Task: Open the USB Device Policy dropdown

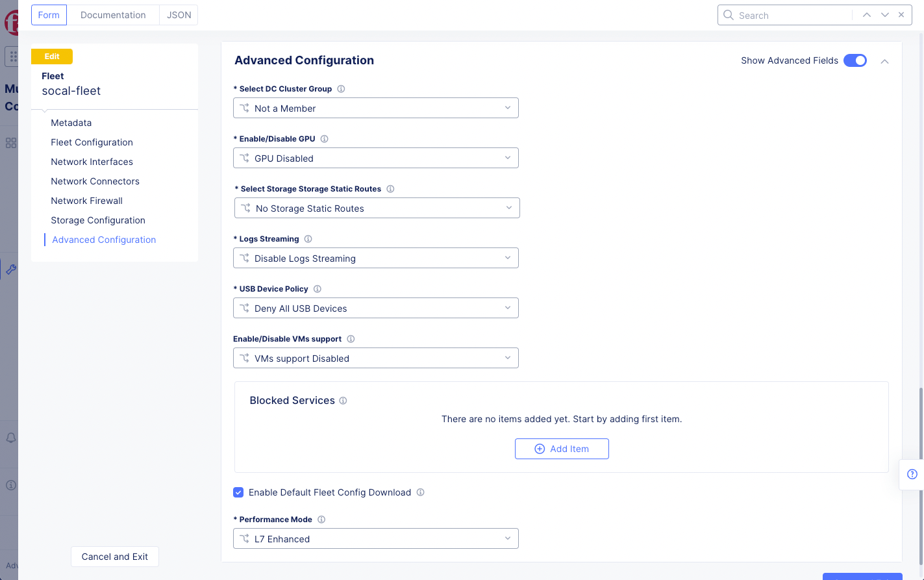Action: (375, 308)
